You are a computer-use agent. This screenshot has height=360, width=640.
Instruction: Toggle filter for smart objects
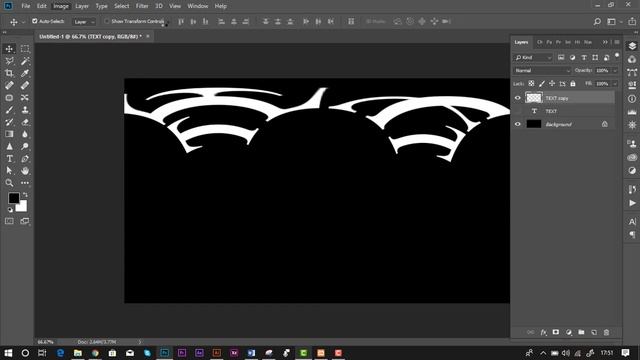click(x=607, y=58)
